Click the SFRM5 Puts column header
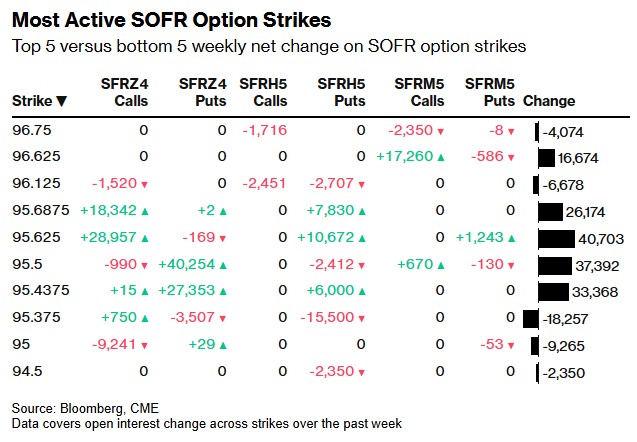637x442 pixels. coord(490,91)
